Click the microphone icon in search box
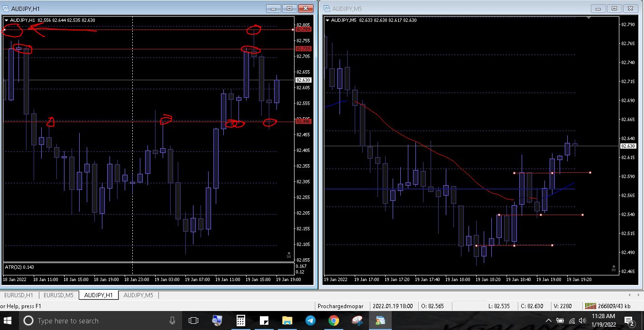This screenshot has height=330, width=644. (x=172, y=321)
